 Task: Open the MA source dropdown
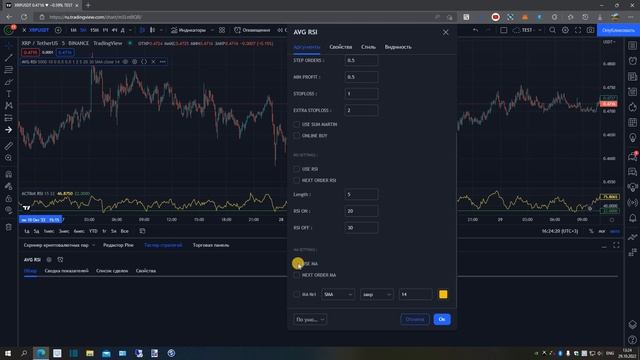coord(376,294)
